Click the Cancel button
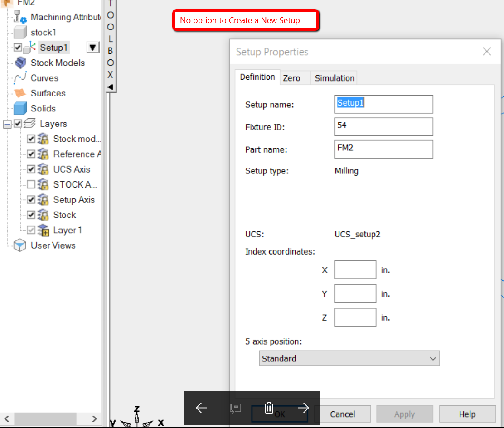 [x=344, y=414]
